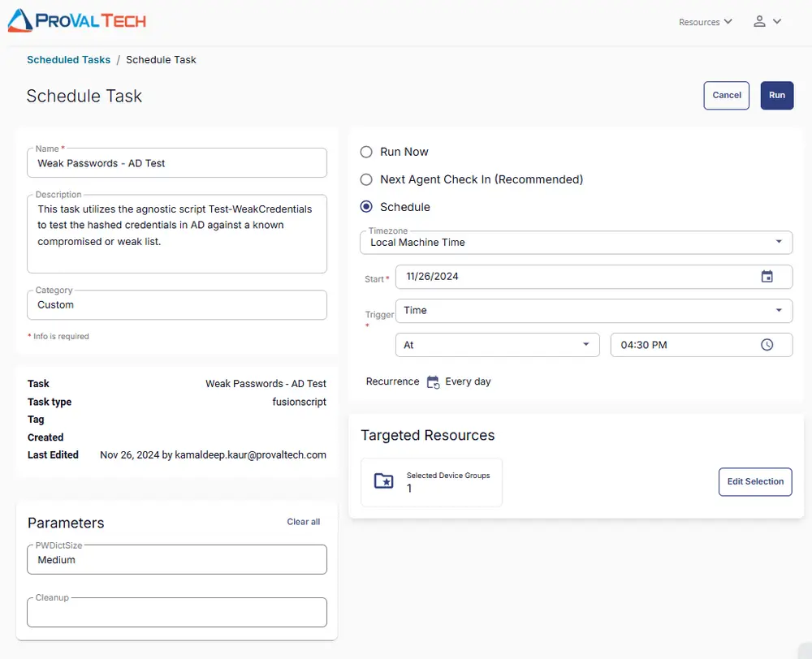The height and width of the screenshot is (659, 812).
Task: Click the Edit Selection button
Action: [x=755, y=481]
